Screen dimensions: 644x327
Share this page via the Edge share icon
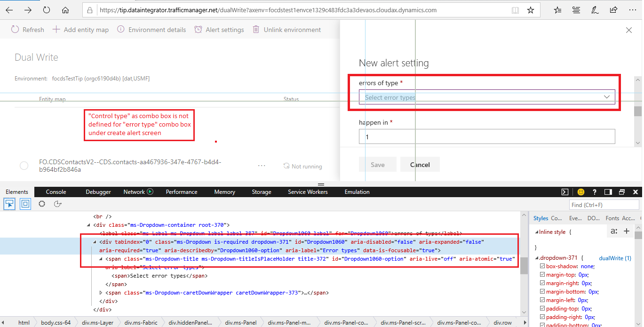[x=613, y=9]
